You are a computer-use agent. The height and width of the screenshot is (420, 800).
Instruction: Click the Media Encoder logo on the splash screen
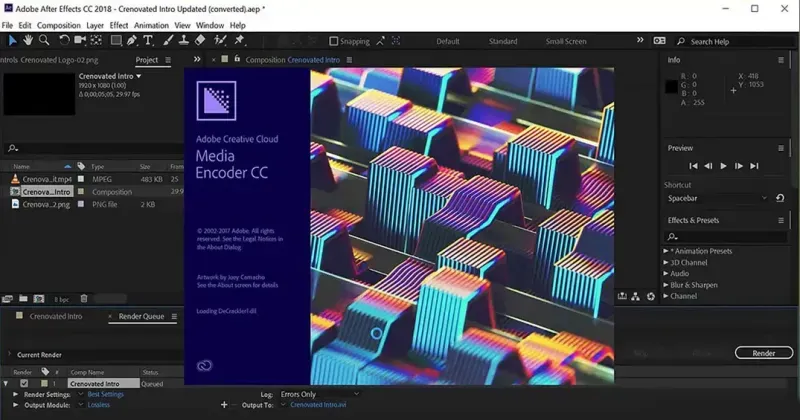[216, 101]
